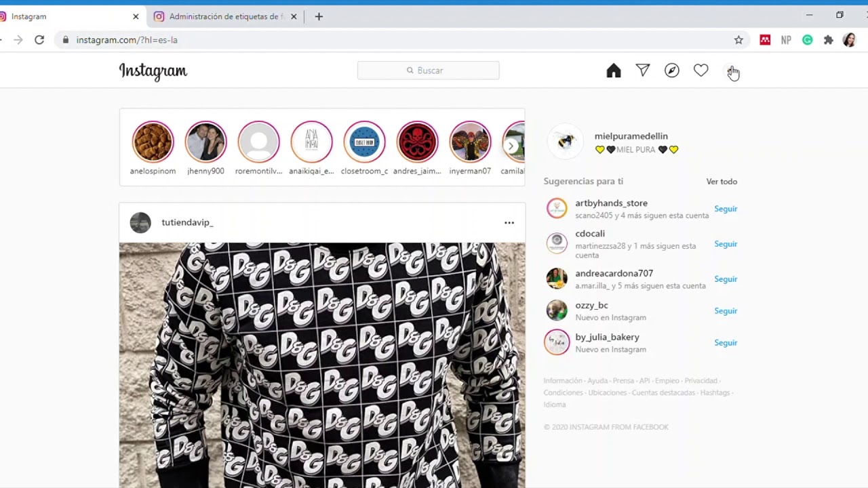Reload the page in browser

[39, 40]
